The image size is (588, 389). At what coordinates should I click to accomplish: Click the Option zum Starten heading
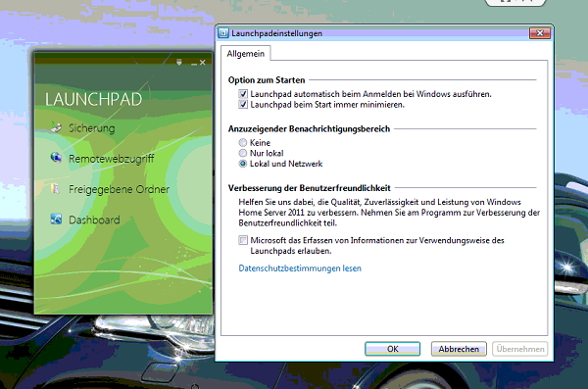click(267, 80)
